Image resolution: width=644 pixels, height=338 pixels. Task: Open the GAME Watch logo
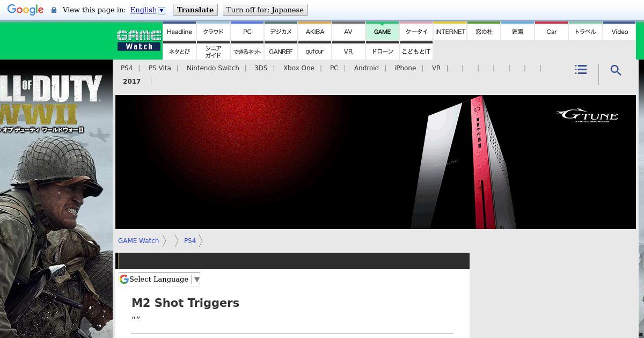click(x=139, y=40)
